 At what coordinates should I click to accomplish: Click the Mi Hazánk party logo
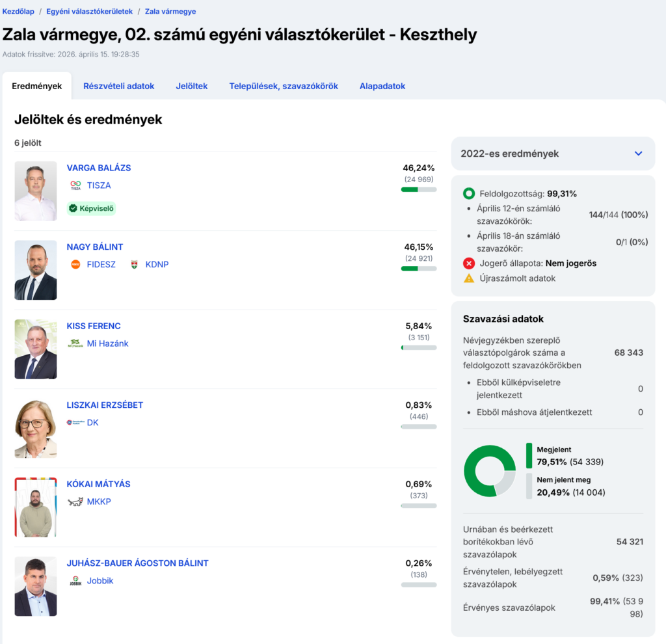(75, 343)
